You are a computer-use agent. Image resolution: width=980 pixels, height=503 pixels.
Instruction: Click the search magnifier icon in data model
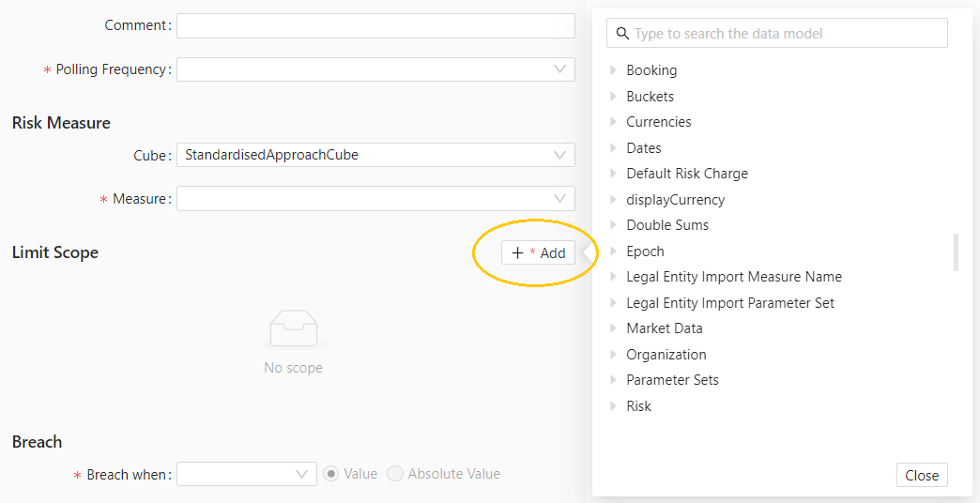622,34
